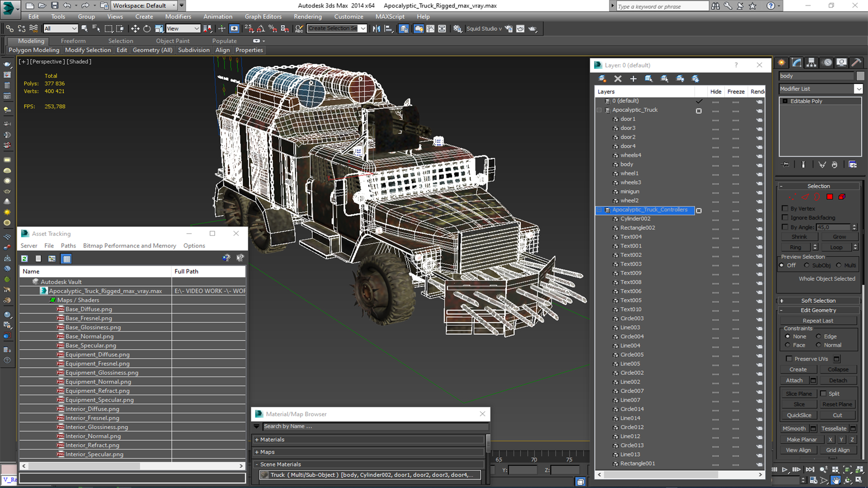Switch to the Freeform ribbon tab
868x488 pixels.
coord(73,41)
